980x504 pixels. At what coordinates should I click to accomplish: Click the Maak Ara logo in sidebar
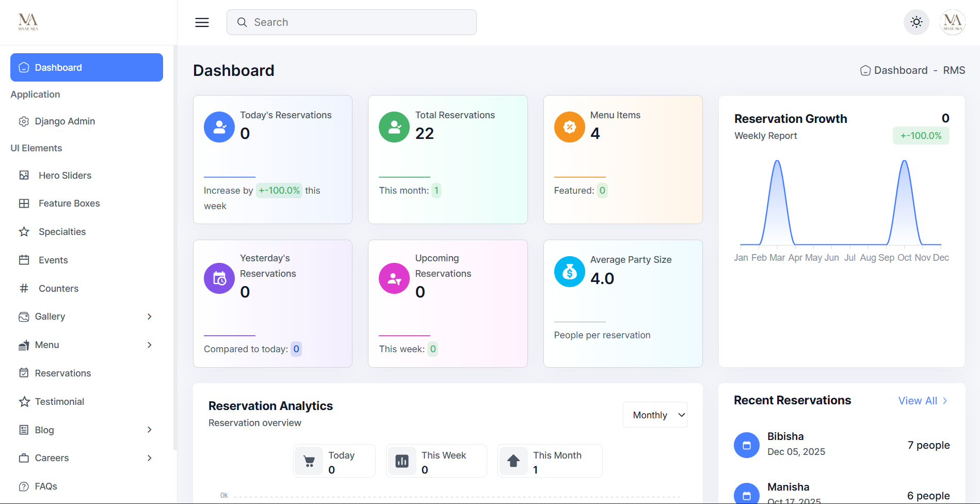click(x=28, y=22)
